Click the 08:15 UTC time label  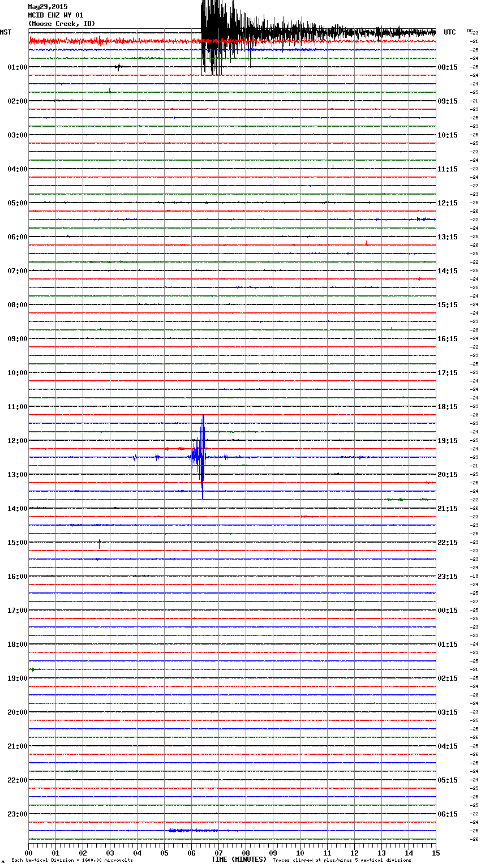448,67
